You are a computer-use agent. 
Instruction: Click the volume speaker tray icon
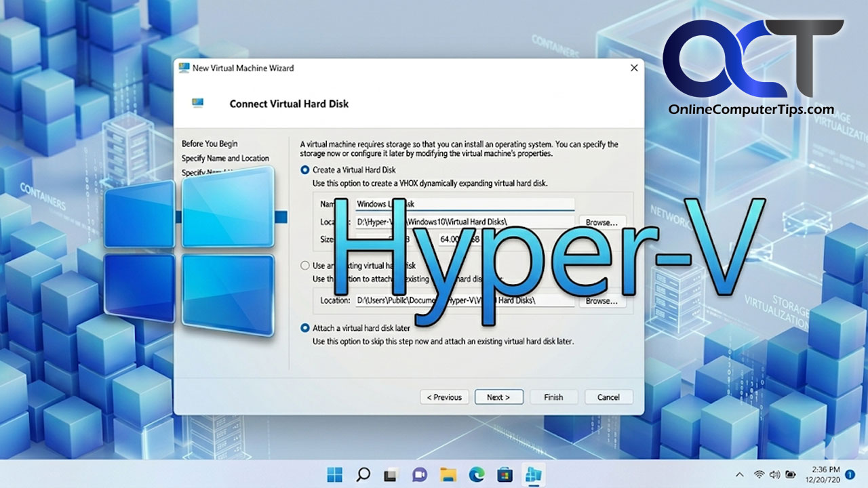click(774, 474)
